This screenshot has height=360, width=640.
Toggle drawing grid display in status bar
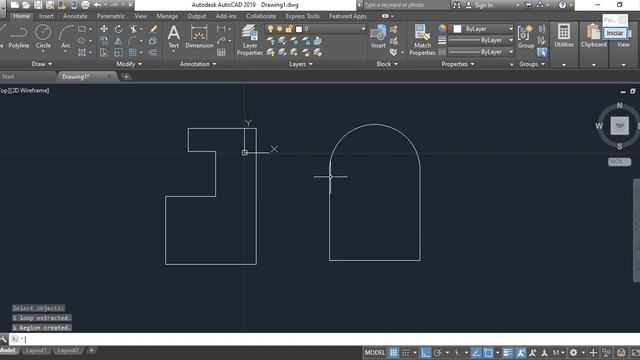pyautogui.click(x=393, y=353)
